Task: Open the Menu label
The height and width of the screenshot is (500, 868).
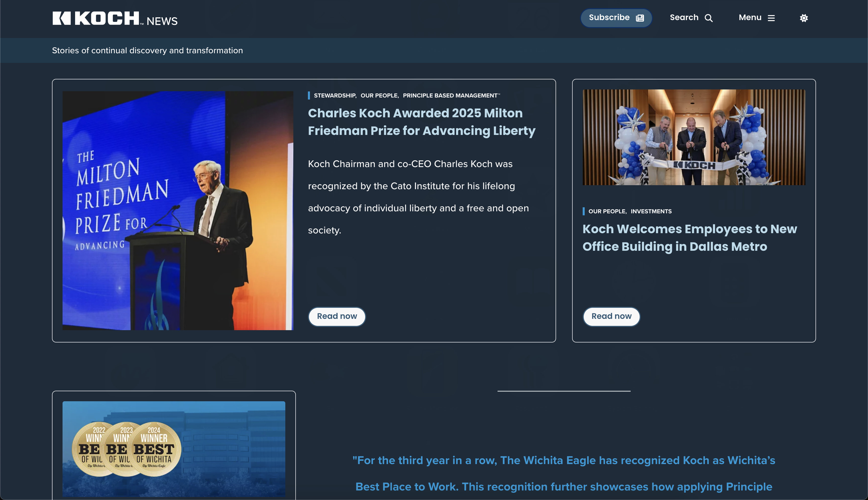Action: (750, 18)
